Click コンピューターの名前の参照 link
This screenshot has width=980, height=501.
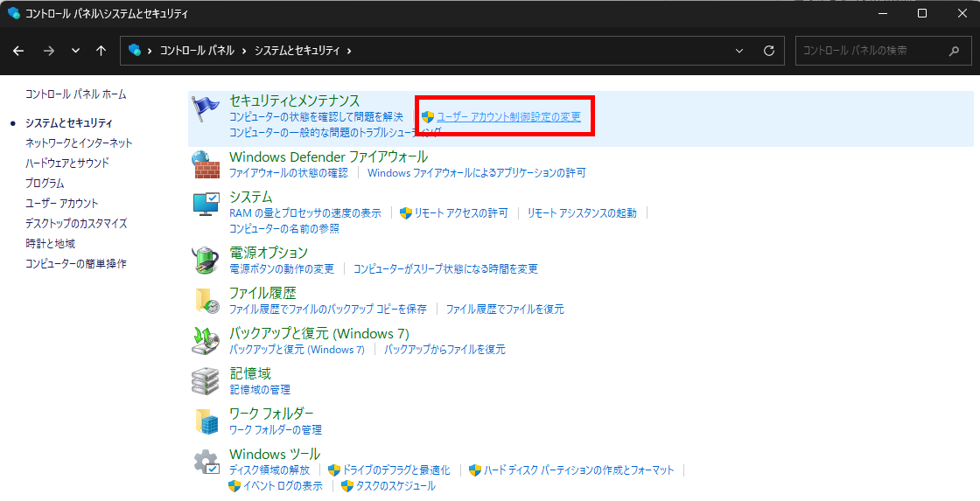[284, 228]
